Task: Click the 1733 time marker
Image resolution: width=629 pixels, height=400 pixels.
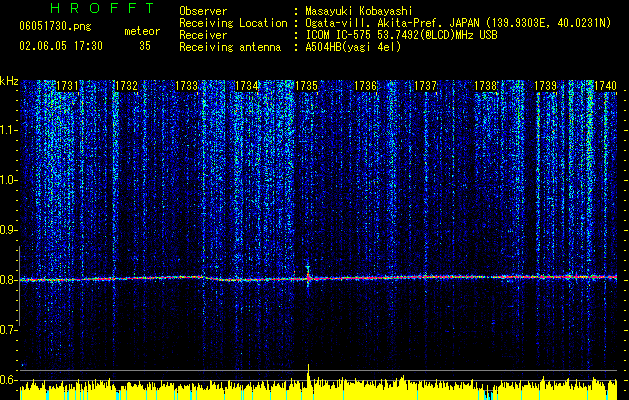Action: coord(187,86)
